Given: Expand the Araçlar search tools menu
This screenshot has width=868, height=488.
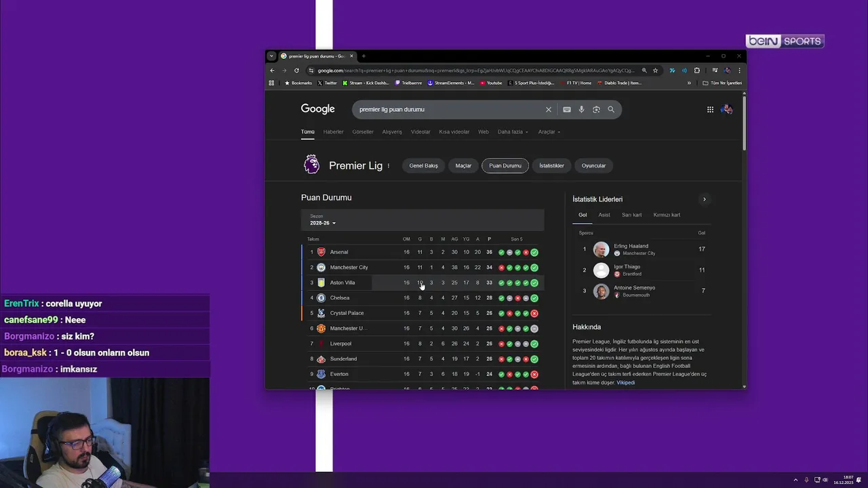Looking at the screenshot, I should click(549, 131).
